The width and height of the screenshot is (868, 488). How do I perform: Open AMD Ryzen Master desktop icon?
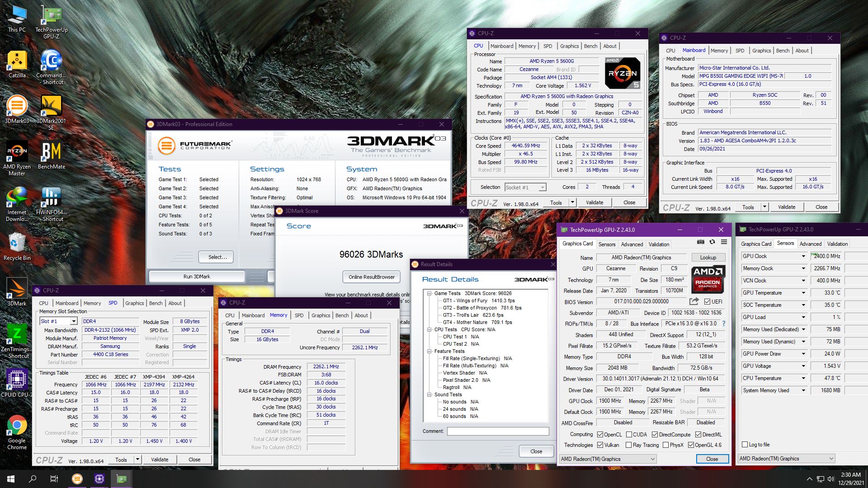point(17,158)
